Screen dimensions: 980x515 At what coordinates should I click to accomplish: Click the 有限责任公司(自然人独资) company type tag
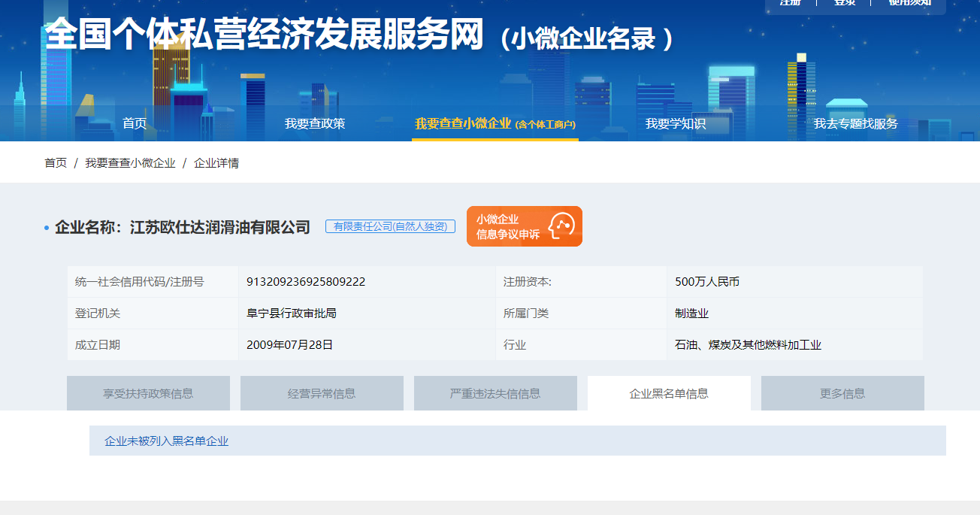coord(390,226)
